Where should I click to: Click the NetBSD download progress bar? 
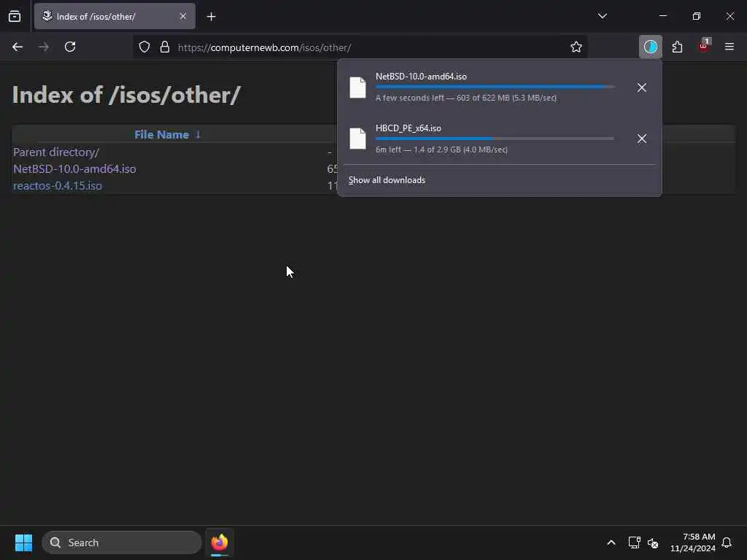[x=495, y=87]
